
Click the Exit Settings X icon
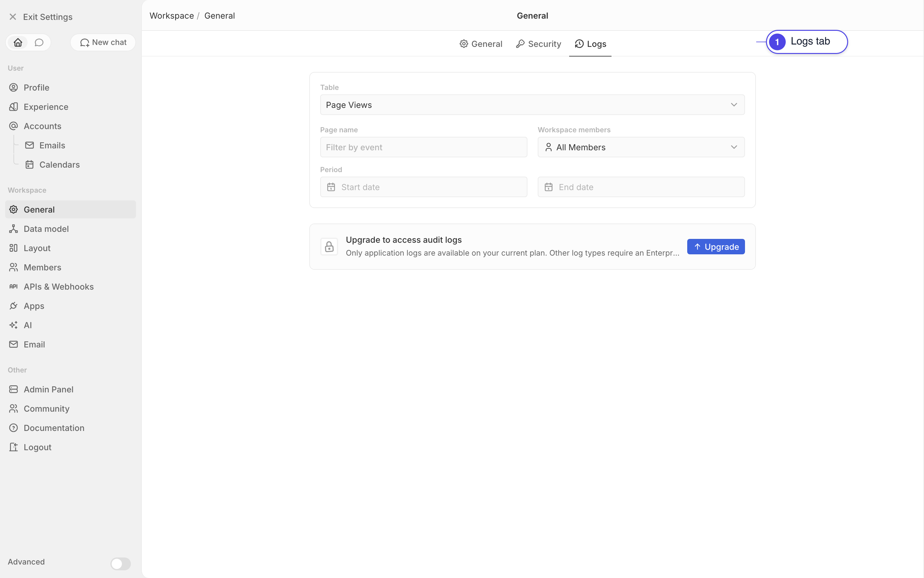(x=13, y=17)
